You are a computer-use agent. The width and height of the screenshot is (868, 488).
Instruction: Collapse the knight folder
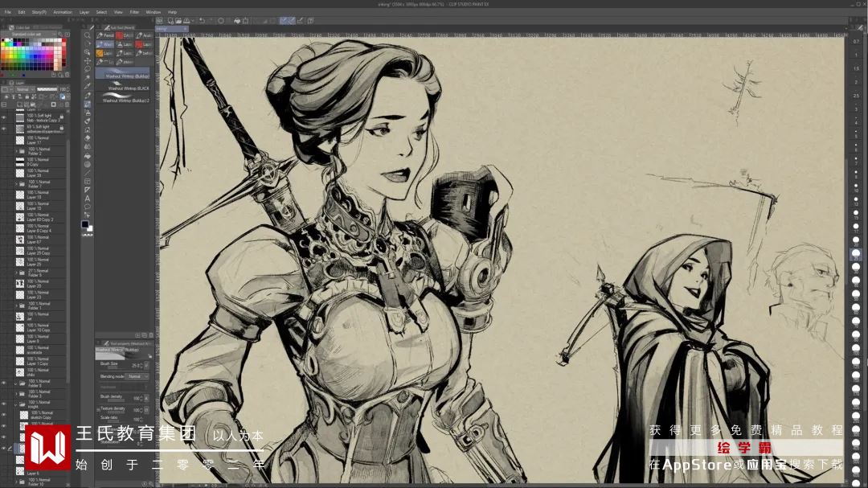click(16, 404)
